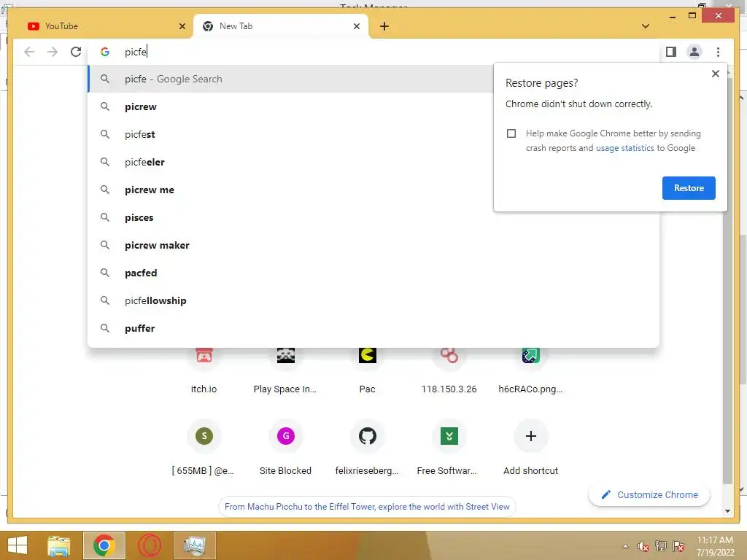Open the profile avatar menu
The image size is (747, 560).
pos(694,52)
